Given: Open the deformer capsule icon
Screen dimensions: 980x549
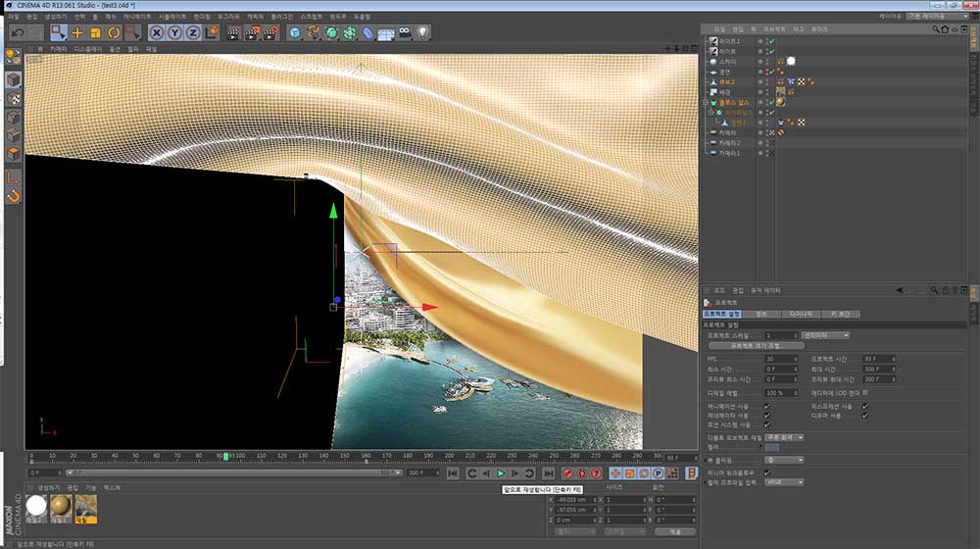Looking at the screenshot, I should pos(367,32).
